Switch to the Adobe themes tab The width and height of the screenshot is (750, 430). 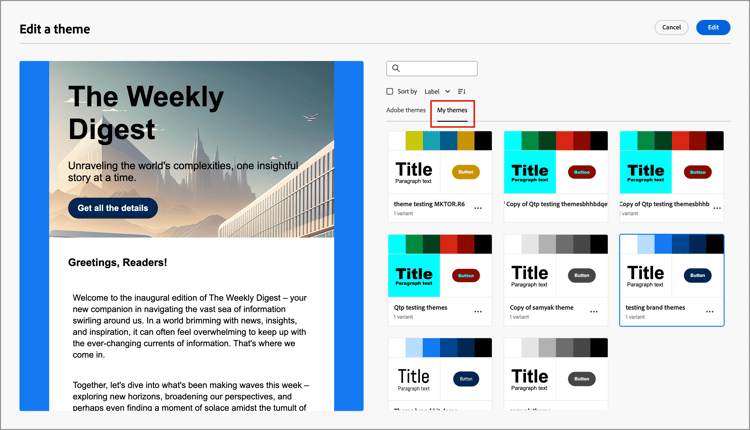[406, 110]
